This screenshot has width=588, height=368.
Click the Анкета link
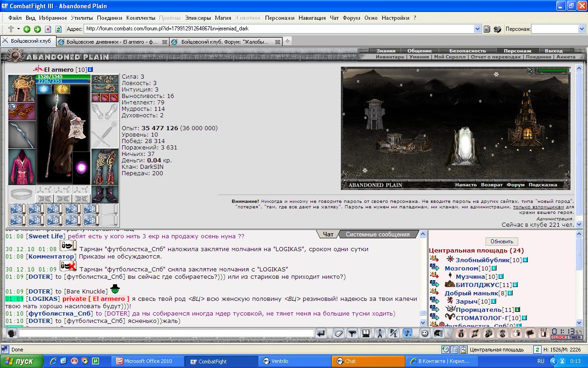[565, 57]
